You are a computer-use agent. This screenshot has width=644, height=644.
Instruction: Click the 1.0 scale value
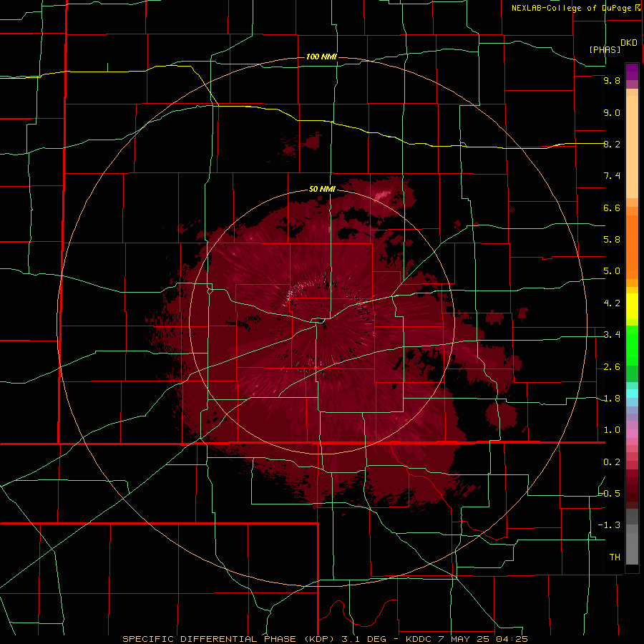click(x=612, y=430)
